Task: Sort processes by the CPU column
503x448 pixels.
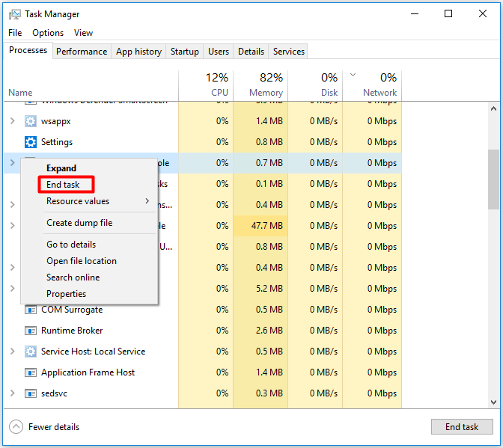Action: pos(206,86)
